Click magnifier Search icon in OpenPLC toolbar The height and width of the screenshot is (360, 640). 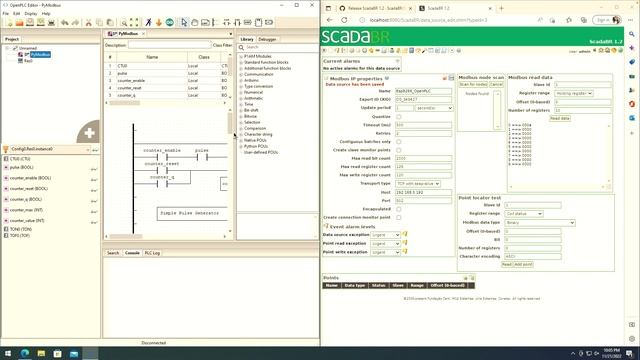click(x=124, y=23)
